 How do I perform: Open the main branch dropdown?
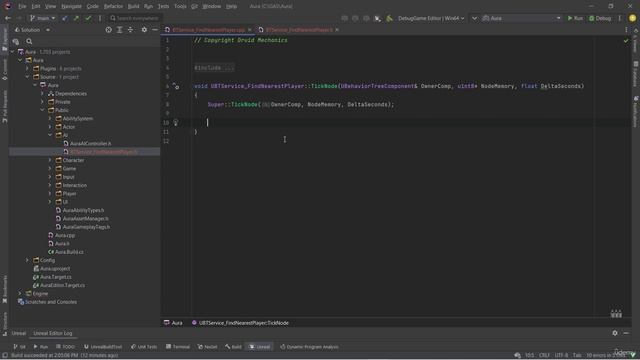click(42, 18)
